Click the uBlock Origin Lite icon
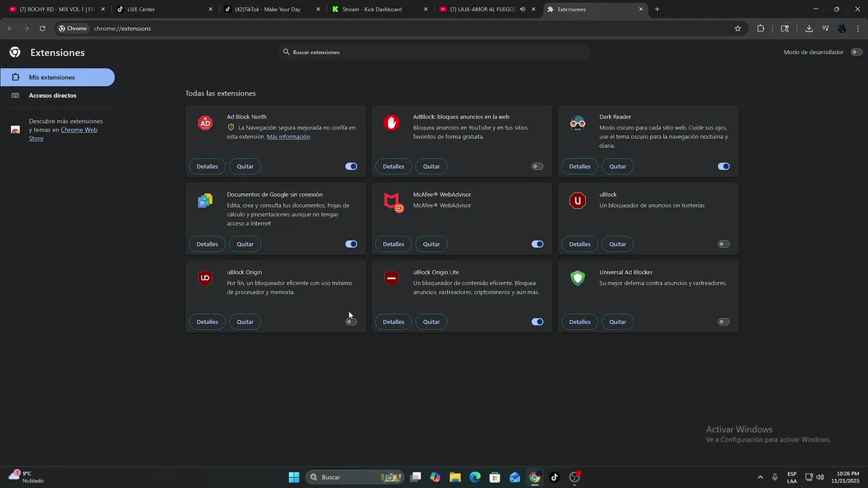This screenshot has width=868, height=488. pyautogui.click(x=391, y=279)
